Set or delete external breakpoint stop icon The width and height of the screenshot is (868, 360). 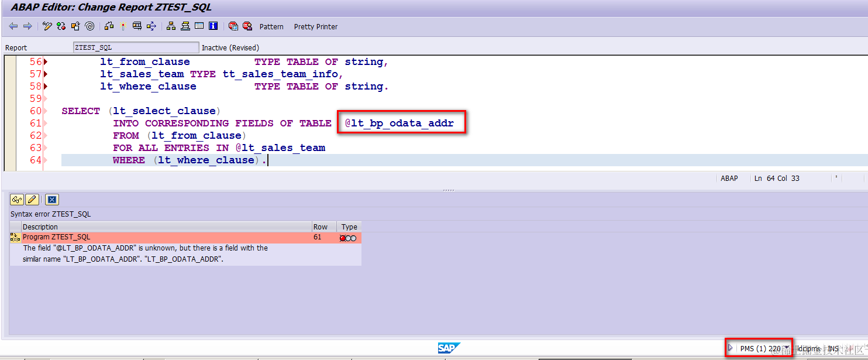[247, 26]
